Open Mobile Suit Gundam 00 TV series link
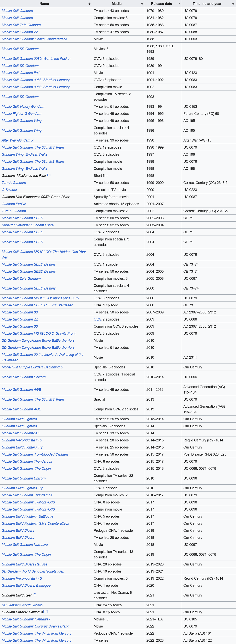 [x=19, y=312]
